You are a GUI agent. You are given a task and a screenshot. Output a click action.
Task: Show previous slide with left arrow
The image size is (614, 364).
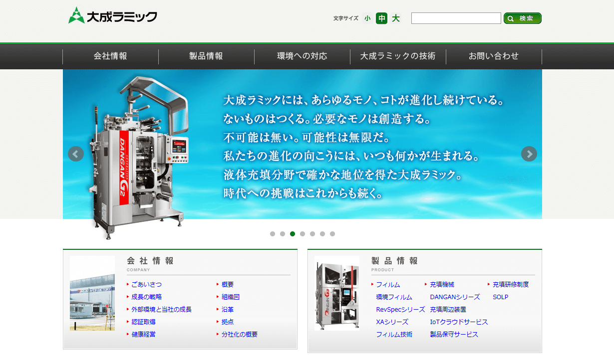click(x=76, y=154)
